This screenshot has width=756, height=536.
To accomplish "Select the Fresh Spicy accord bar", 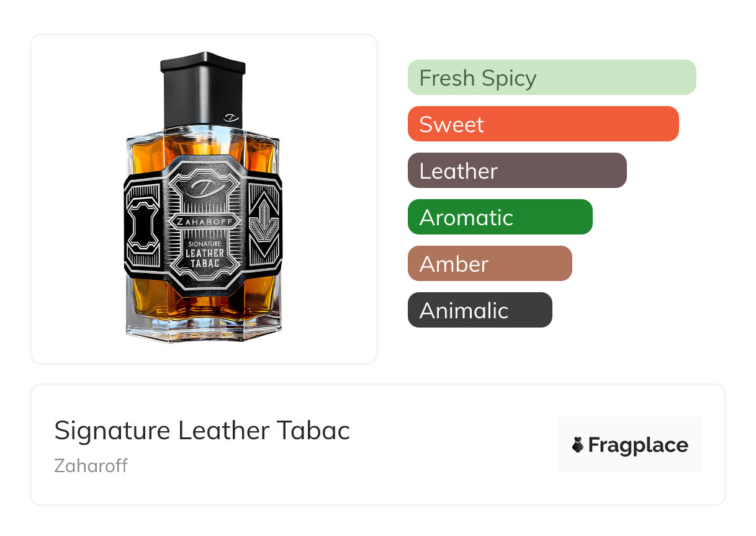I will pyautogui.click(x=552, y=78).
